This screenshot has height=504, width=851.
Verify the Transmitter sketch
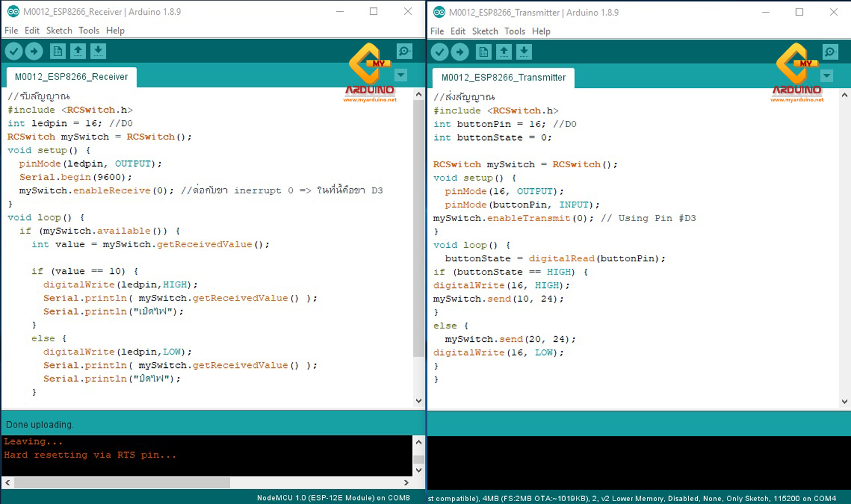click(439, 52)
